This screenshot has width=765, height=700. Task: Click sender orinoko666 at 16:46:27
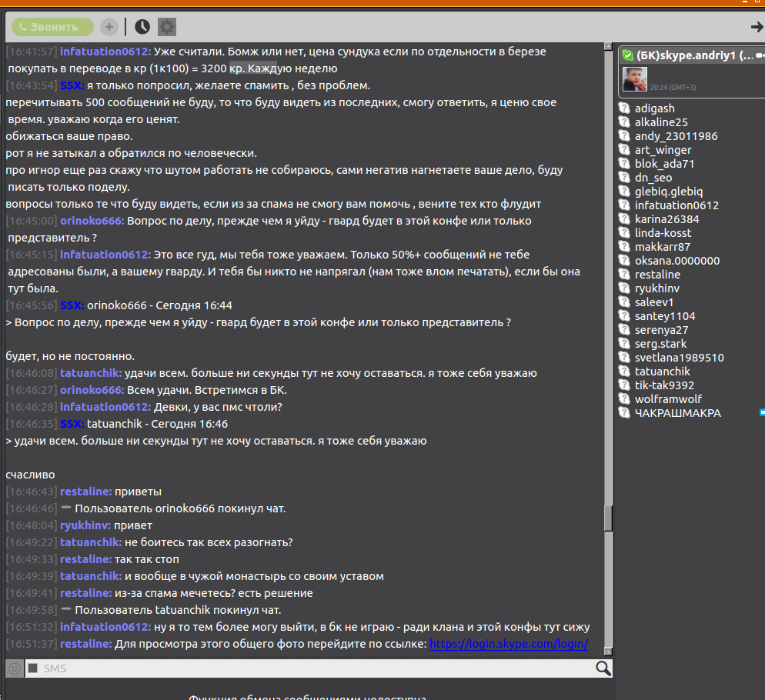click(92, 390)
